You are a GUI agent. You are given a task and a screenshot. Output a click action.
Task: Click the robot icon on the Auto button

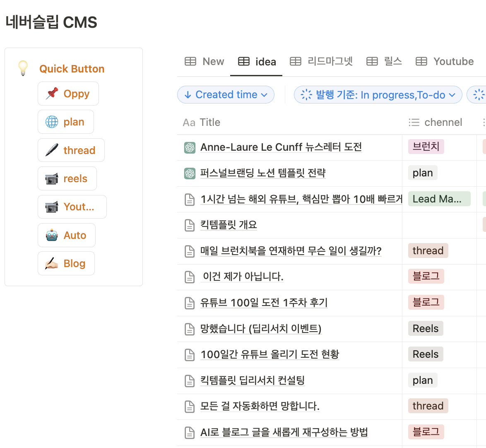tap(53, 235)
